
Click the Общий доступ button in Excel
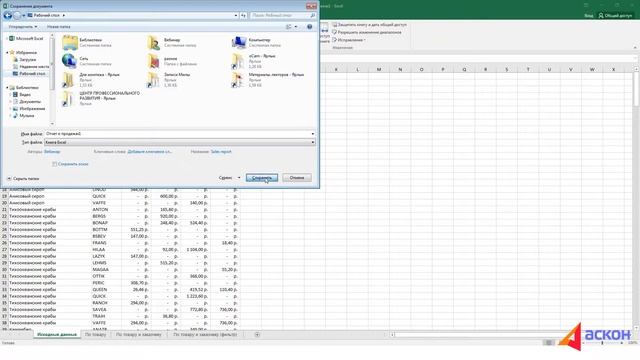tap(615, 16)
